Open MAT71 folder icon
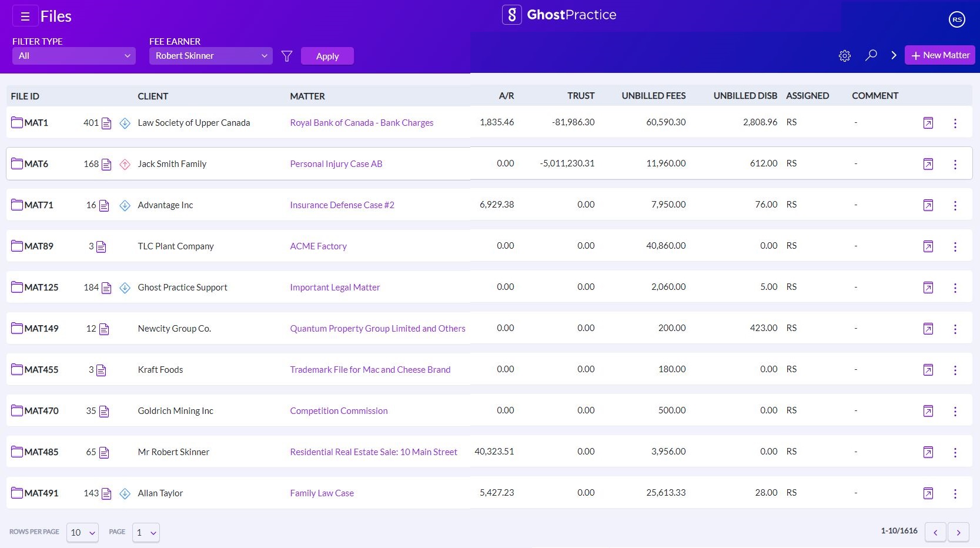 pos(17,205)
